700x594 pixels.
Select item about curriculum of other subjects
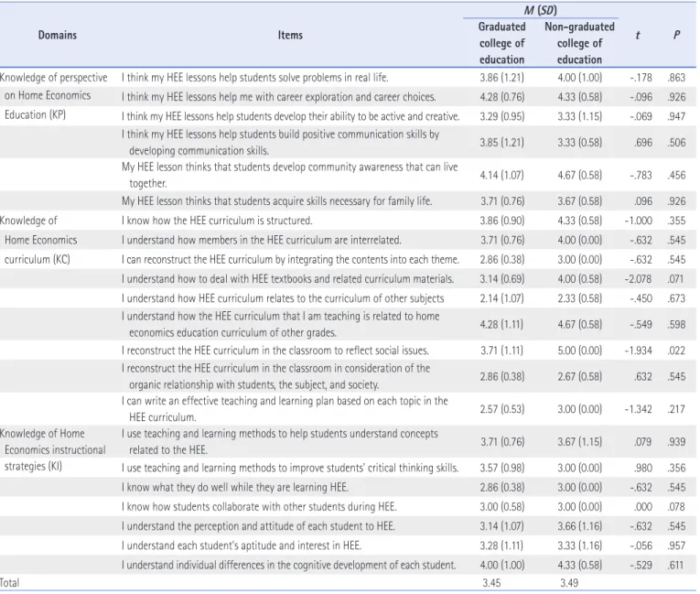tap(283, 298)
